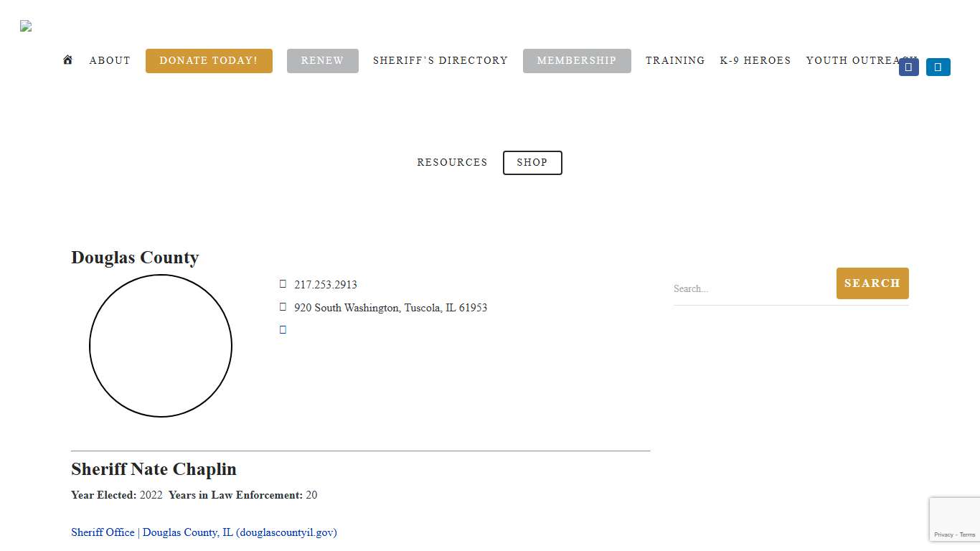Click the light blue social media icon
Screen dimensions: 980x551
938,67
